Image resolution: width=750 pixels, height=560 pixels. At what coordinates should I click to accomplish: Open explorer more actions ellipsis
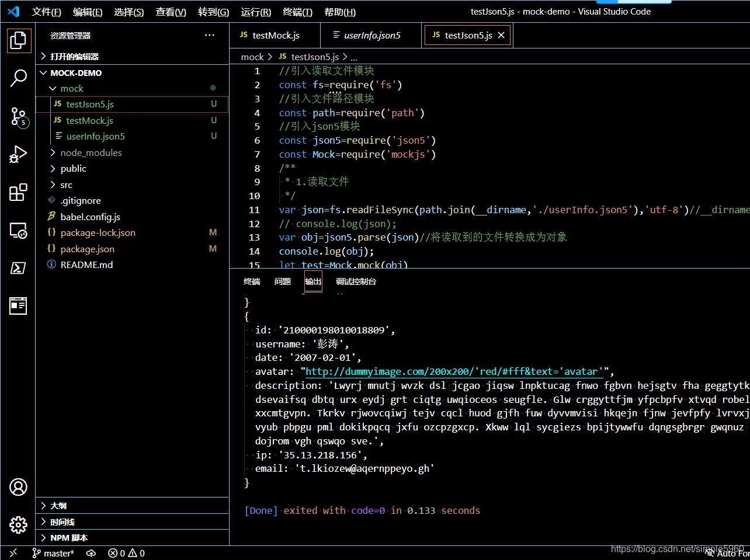(x=210, y=36)
